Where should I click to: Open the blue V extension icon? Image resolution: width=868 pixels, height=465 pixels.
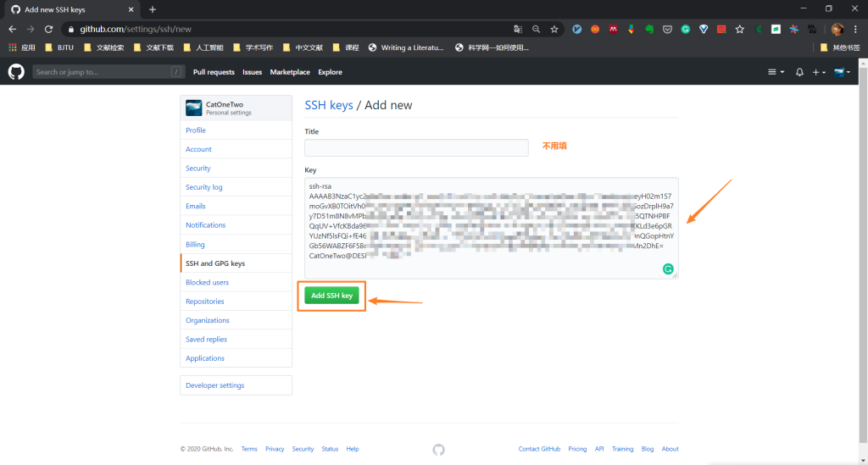tap(576, 30)
